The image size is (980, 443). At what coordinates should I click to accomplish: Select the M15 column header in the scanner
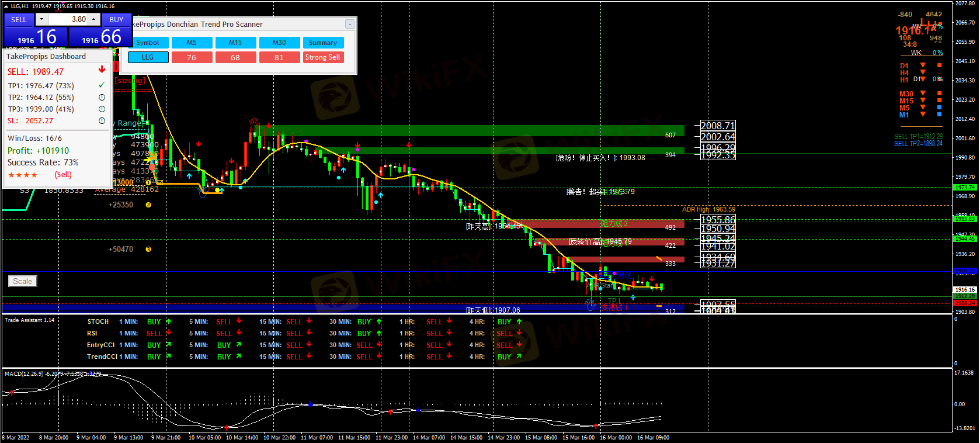pos(235,43)
